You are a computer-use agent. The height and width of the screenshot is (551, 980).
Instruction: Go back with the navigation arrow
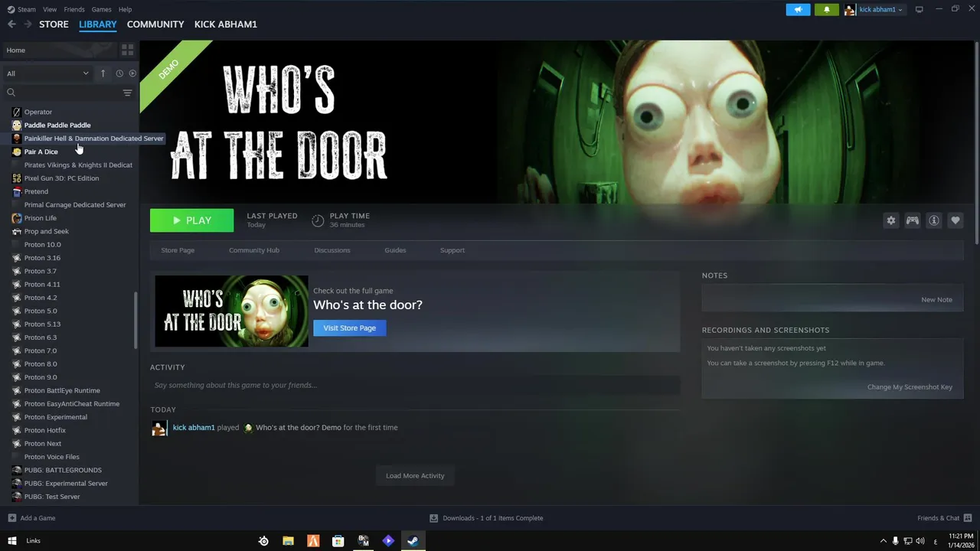click(11, 24)
